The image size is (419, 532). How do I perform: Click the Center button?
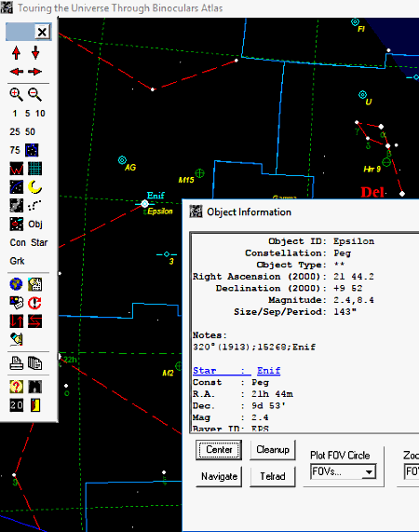point(219,450)
